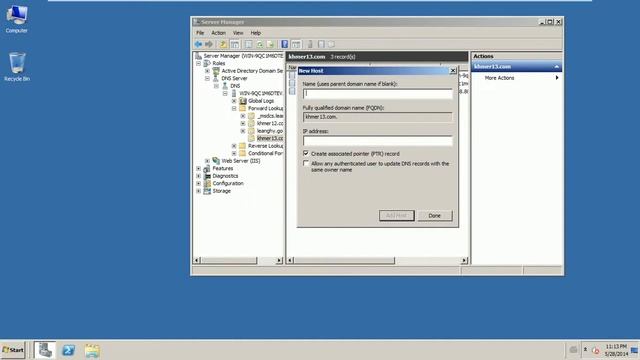The width and height of the screenshot is (640, 360).
Task: Click the Name input field in New Host dialog
Action: click(378, 94)
